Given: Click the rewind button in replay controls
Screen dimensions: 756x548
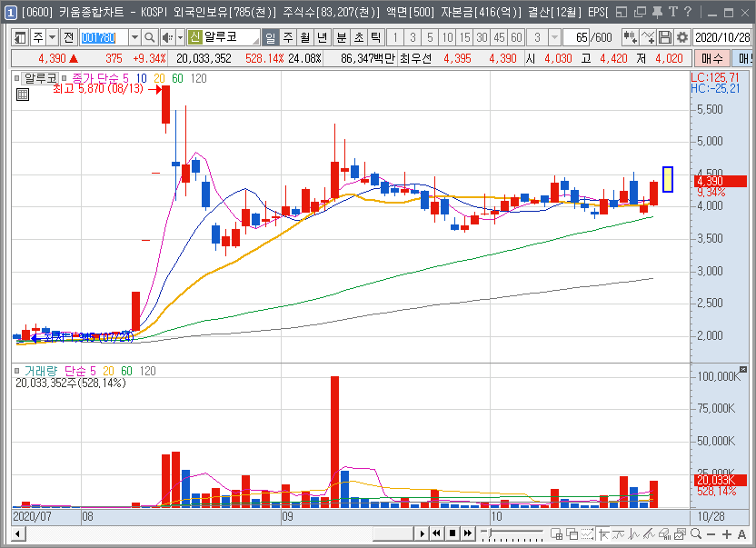Looking at the screenshot, I should pos(437,533).
